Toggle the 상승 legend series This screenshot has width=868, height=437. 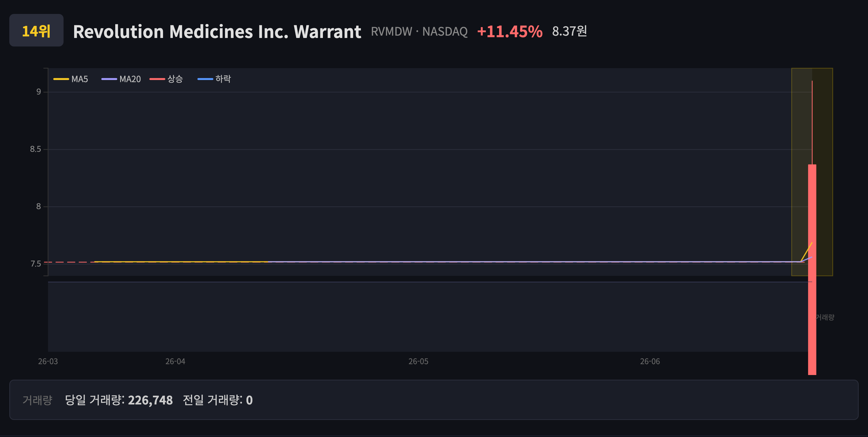click(x=166, y=79)
